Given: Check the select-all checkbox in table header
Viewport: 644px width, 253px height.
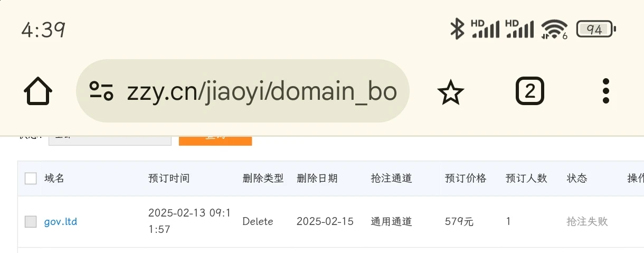Looking at the screenshot, I should pyautogui.click(x=31, y=179).
